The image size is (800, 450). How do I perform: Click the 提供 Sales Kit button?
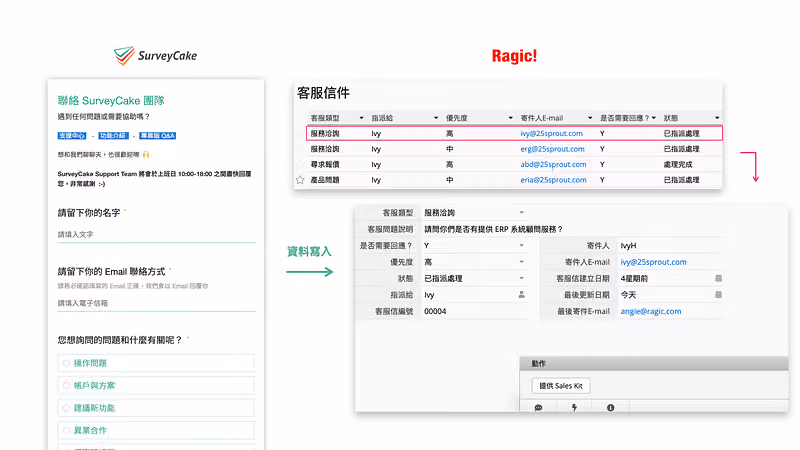click(x=561, y=386)
